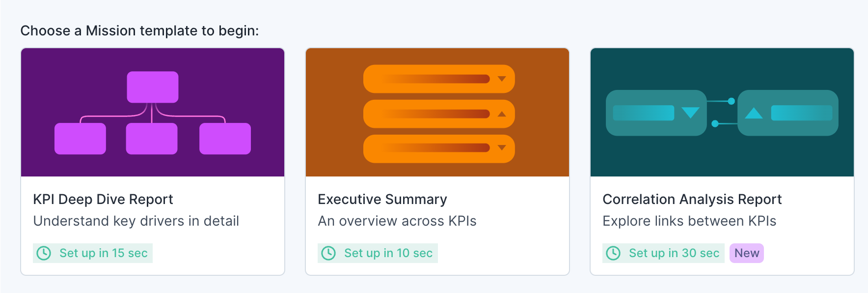868x293 pixels.
Task: Click the clock icon beside 'Set up in 10 sec'
Action: click(x=328, y=253)
